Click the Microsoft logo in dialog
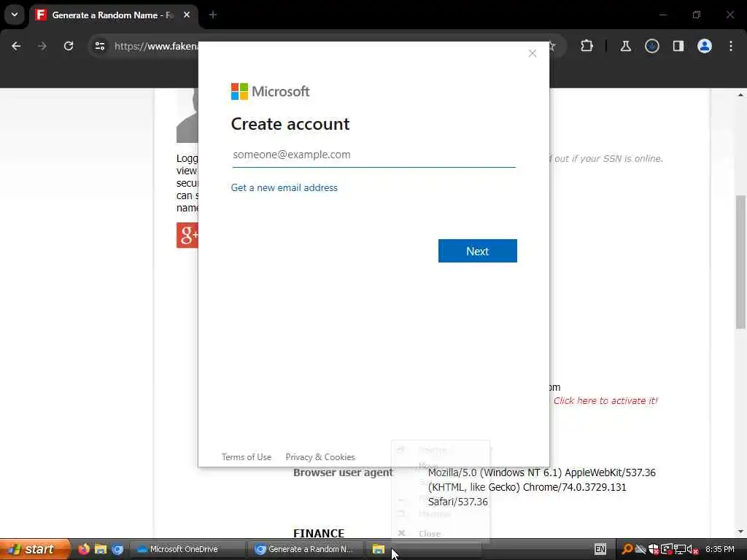 [x=270, y=91]
